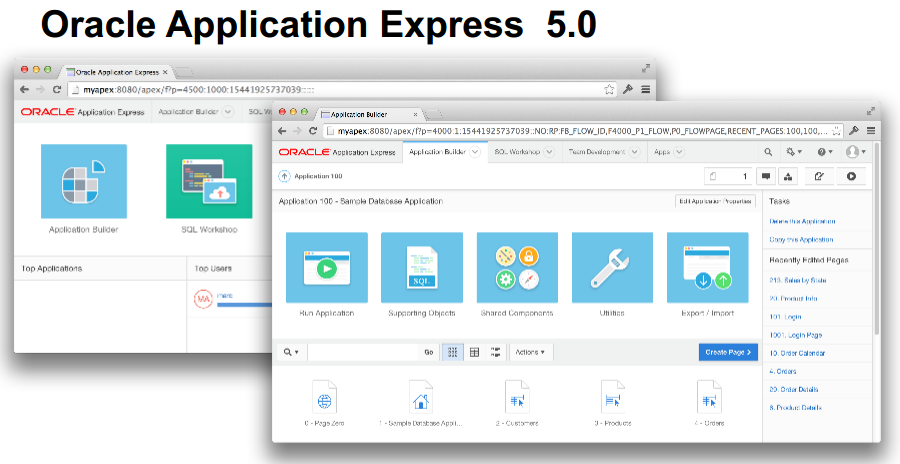Open the Shared Components tile
The height and width of the screenshot is (464, 900).
pos(517,267)
